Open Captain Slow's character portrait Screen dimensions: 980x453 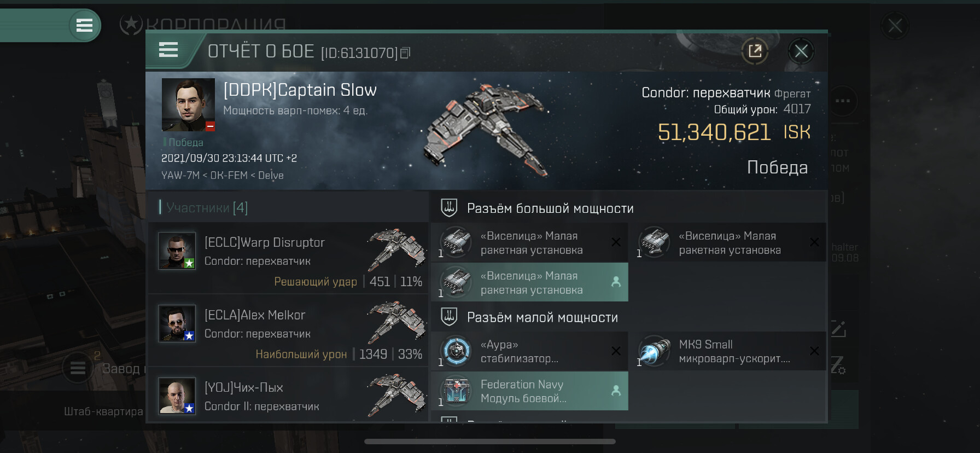(x=188, y=104)
